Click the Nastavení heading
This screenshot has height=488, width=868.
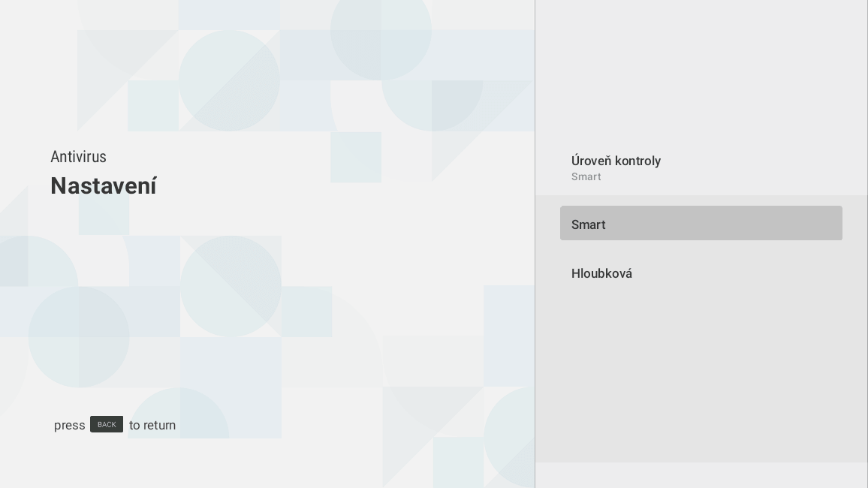coord(103,185)
